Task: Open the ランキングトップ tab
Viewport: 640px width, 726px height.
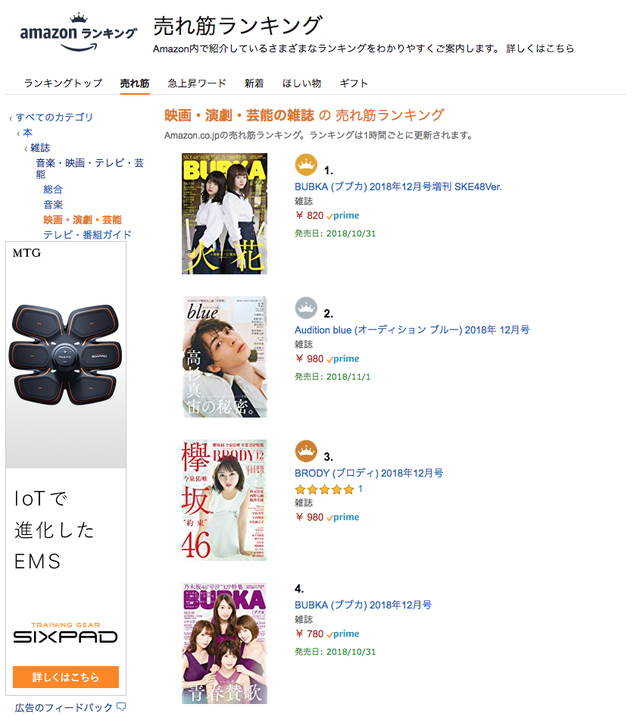Action: pyautogui.click(x=63, y=83)
